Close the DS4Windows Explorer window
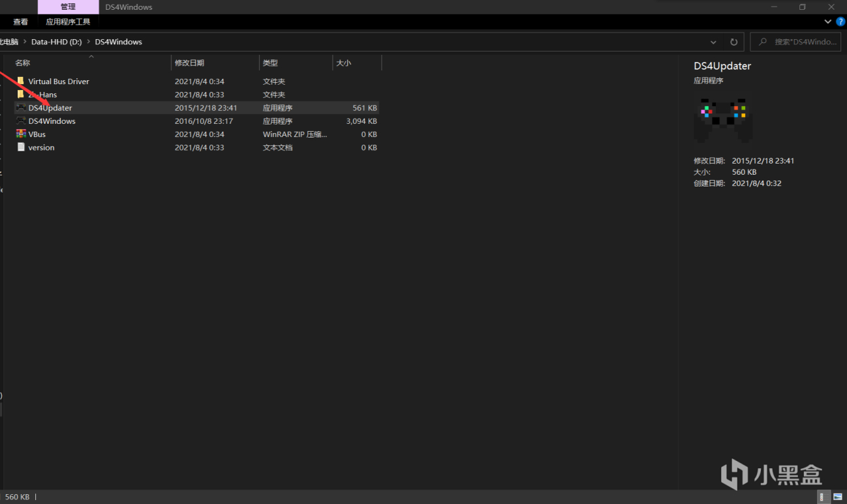 (832, 7)
